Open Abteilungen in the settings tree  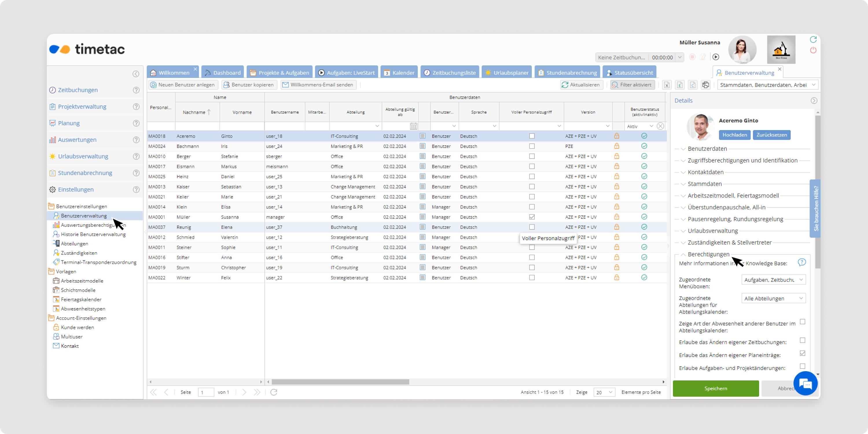[x=74, y=244]
